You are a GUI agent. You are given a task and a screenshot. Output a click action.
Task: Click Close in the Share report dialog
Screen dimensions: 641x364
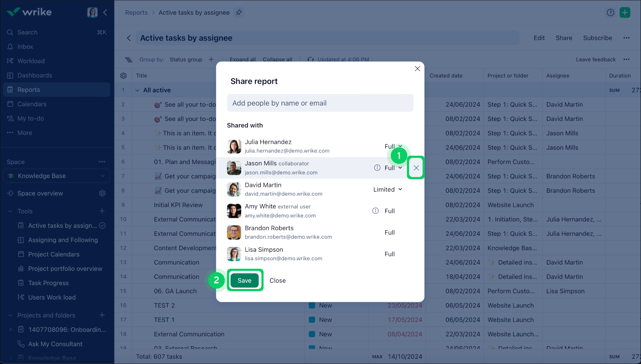[277, 280]
